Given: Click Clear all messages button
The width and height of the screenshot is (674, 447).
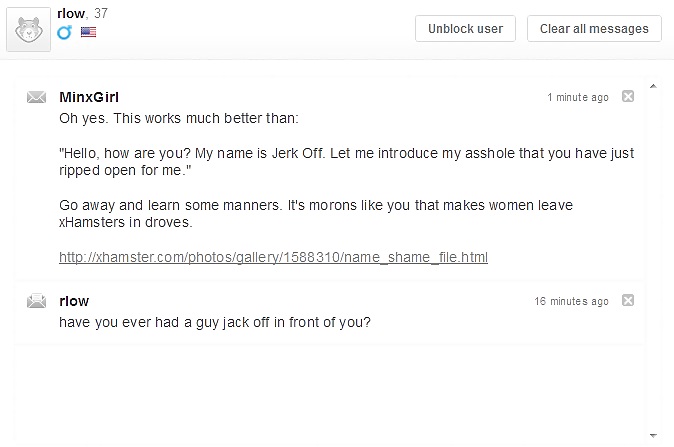Looking at the screenshot, I should [594, 29].
